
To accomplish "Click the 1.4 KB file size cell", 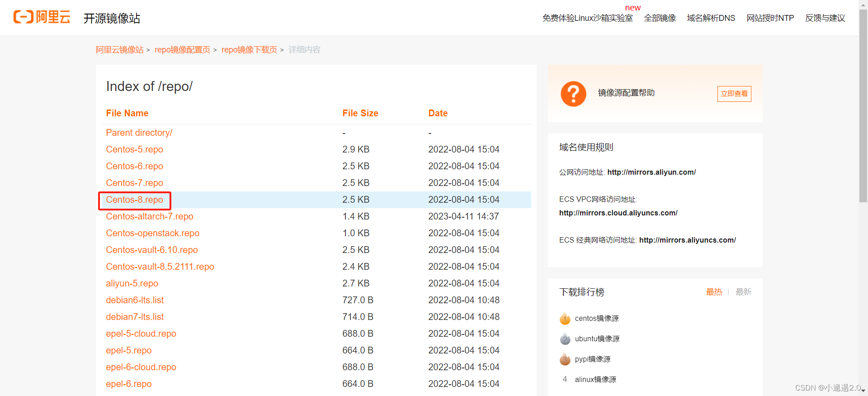I will point(356,216).
